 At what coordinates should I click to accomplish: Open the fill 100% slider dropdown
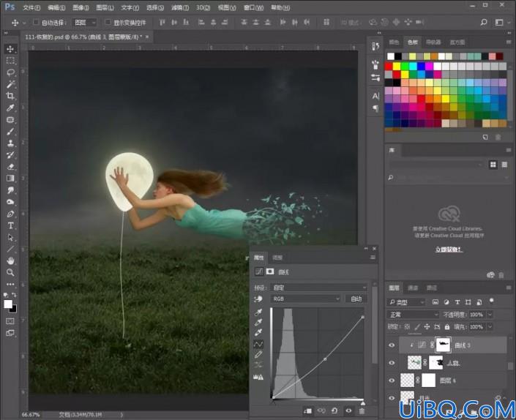(490, 326)
